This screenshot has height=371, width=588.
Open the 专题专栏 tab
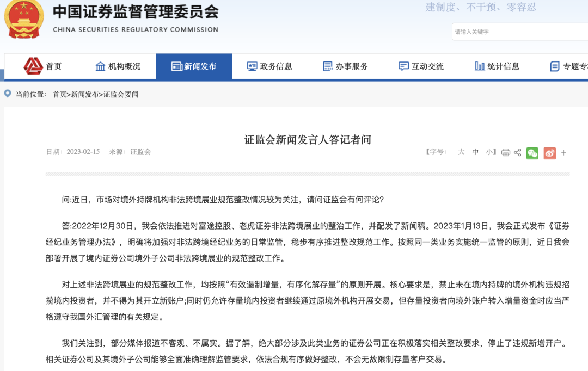click(568, 66)
